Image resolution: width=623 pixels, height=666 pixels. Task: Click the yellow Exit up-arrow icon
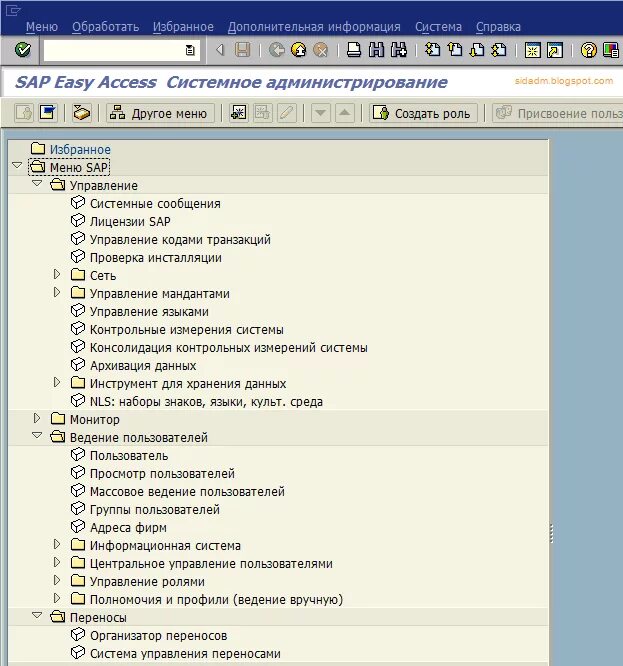coord(299,50)
